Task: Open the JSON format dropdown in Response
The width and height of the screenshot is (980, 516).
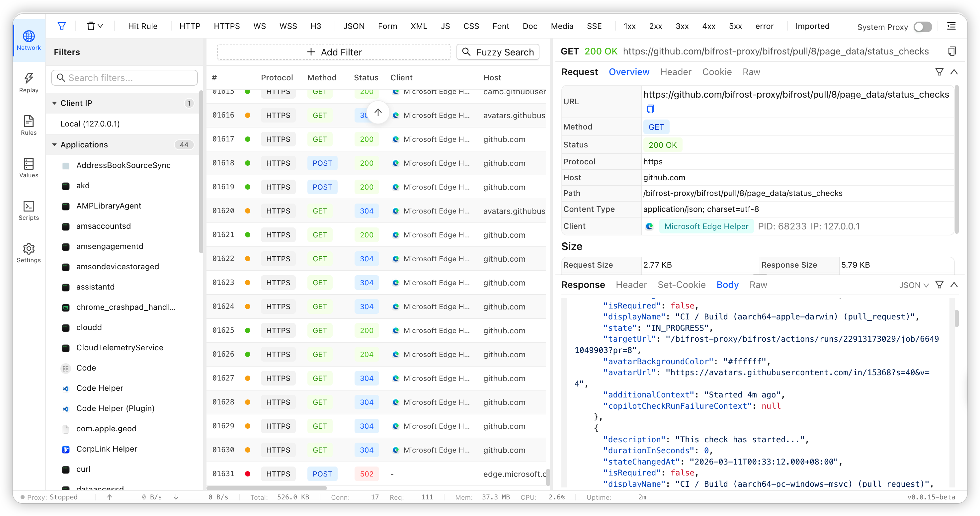Action: click(913, 285)
